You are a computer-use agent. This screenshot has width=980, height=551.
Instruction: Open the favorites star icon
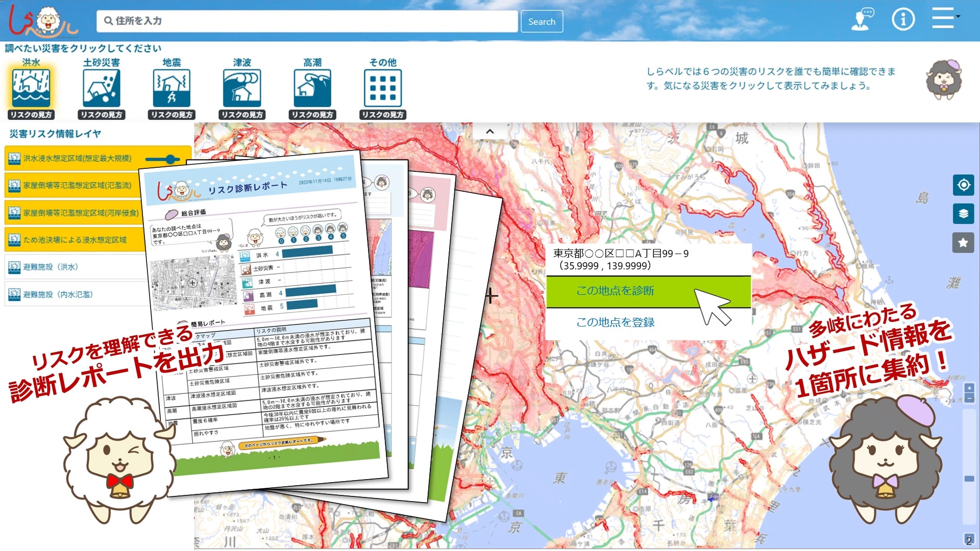(x=963, y=243)
